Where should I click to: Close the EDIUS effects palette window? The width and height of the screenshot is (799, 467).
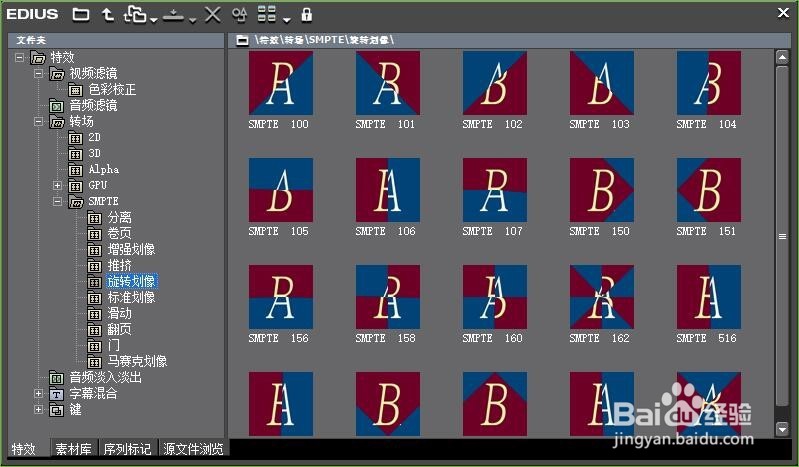coord(783,13)
